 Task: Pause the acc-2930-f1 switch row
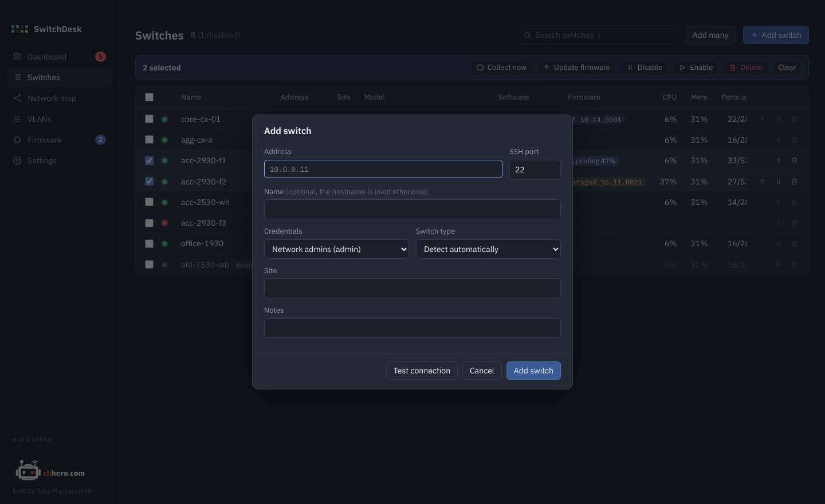click(x=779, y=161)
